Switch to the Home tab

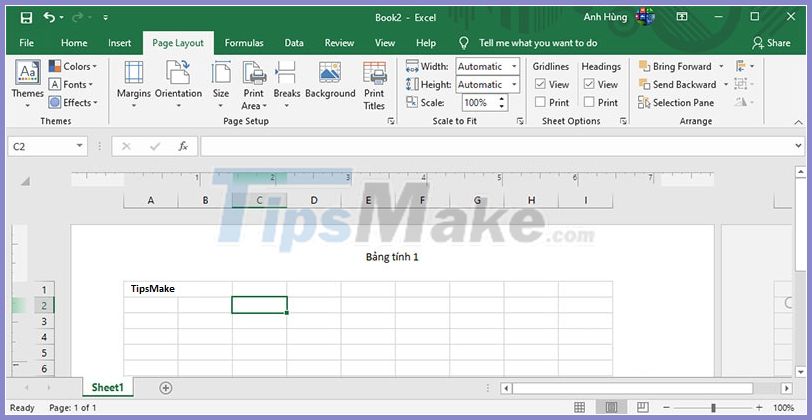point(74,43)
